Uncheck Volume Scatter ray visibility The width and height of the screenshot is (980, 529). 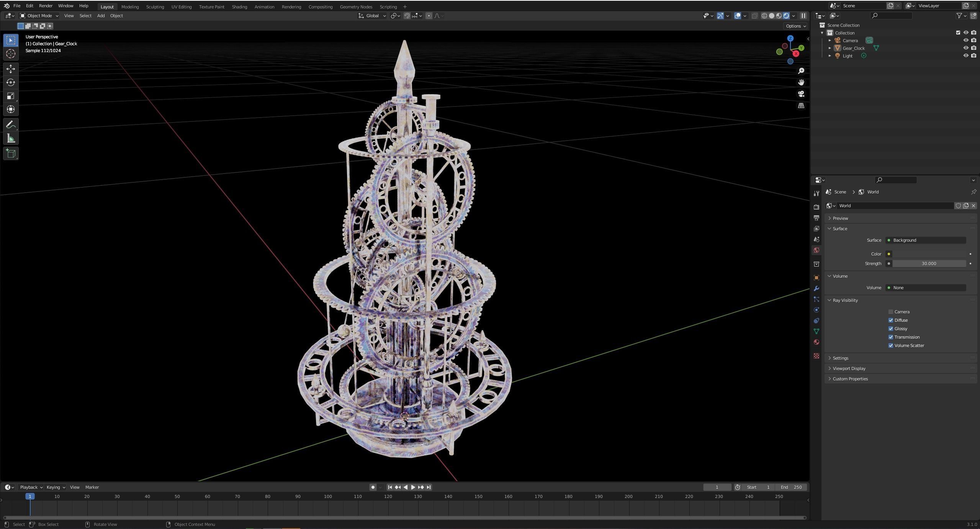click(x=890, y=346)
